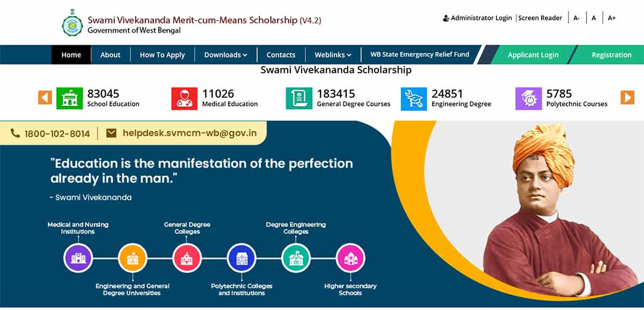Click the Higher Secondary Schools circle icon

tap(350, 258)
